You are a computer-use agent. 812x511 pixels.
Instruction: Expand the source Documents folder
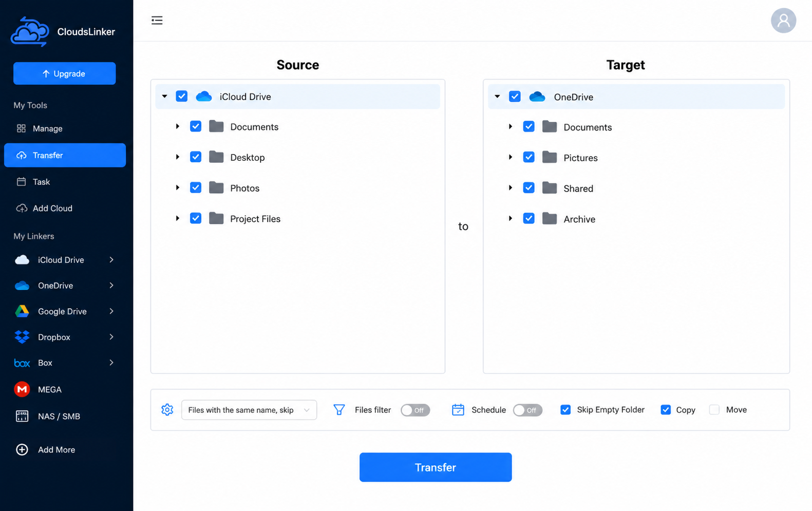point(178,126)
